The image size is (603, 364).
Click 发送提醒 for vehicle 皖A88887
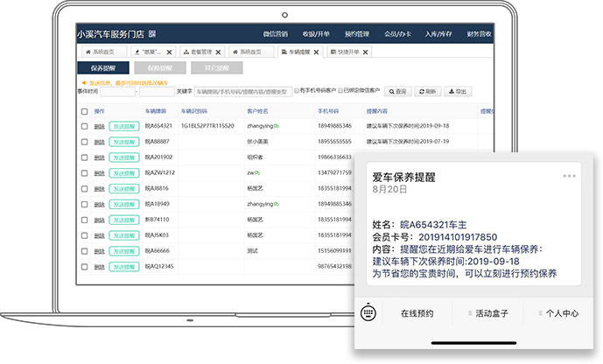(123, 142)
